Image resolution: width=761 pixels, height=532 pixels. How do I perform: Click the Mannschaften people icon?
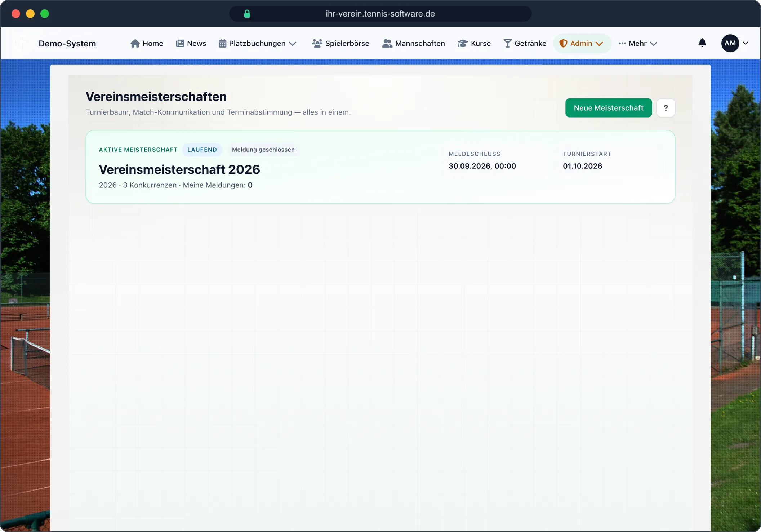tap(387, 44)
